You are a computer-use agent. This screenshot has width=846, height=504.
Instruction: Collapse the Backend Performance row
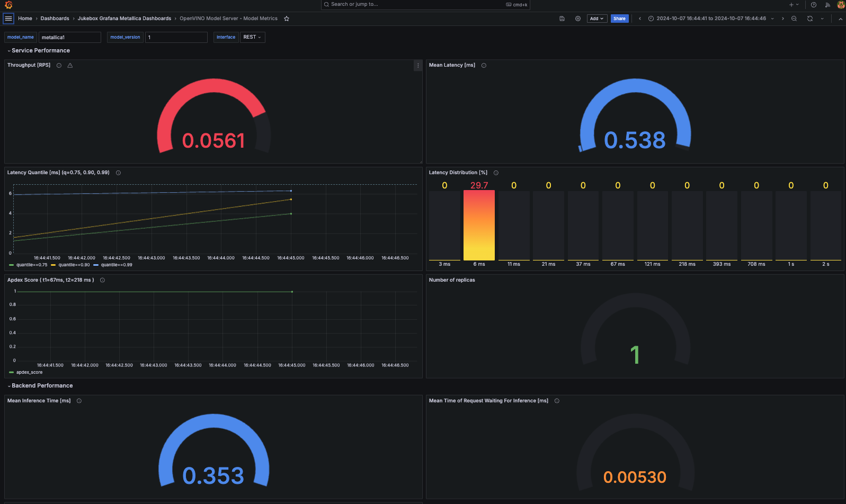click(x=40, y=386)
